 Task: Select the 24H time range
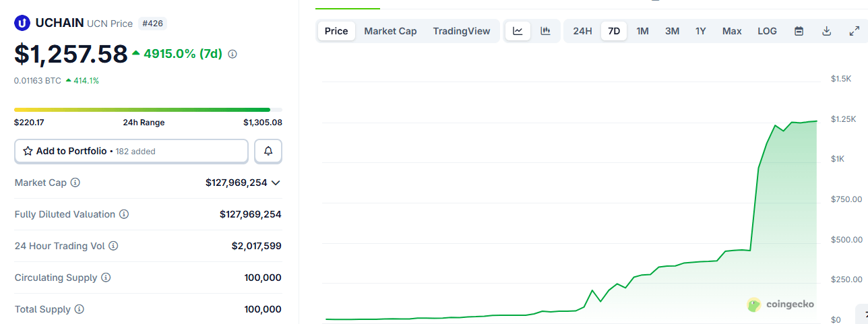pyautogui.click(x=582, y=31)
